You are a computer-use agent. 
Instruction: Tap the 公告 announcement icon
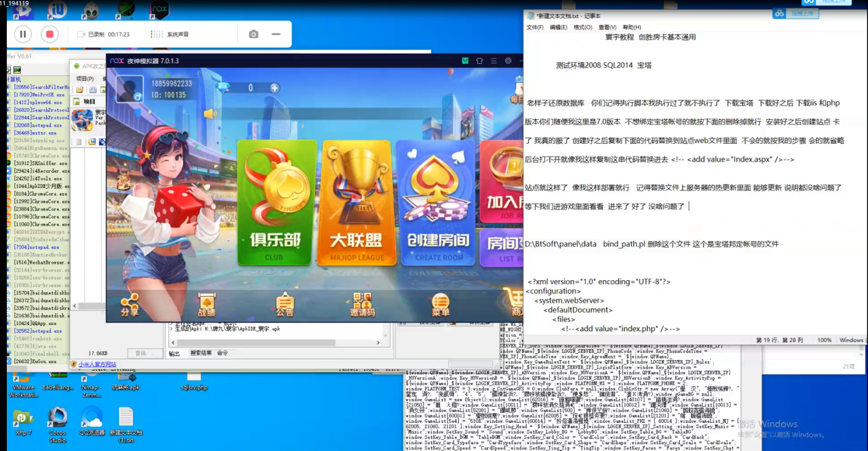click(x=285, y=305)
